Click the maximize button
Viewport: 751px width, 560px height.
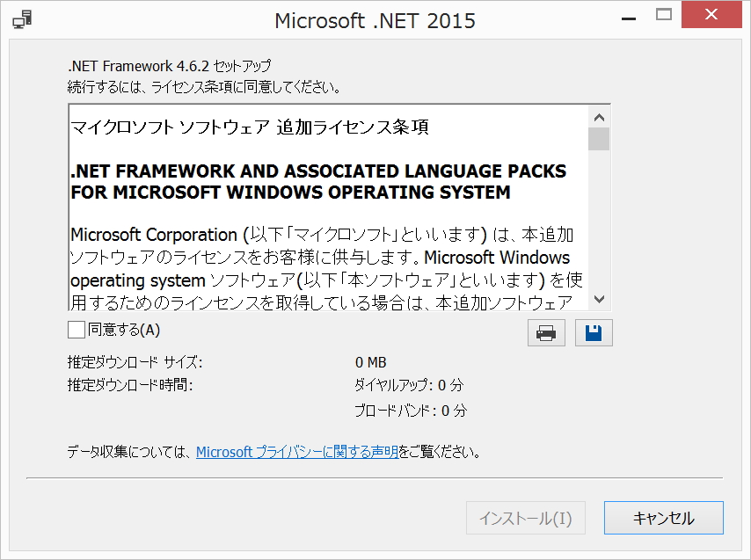pyautogui.click(x=664, y=14)
